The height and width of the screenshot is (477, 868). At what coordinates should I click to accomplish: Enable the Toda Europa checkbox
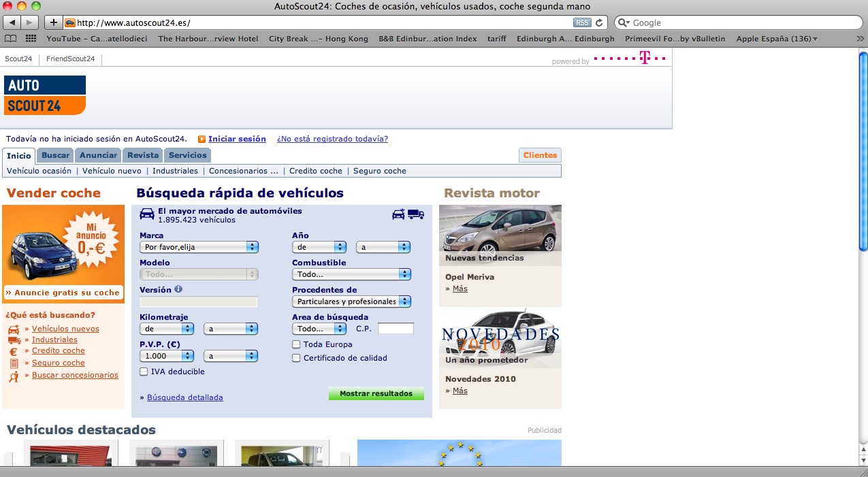coord(296,344)
